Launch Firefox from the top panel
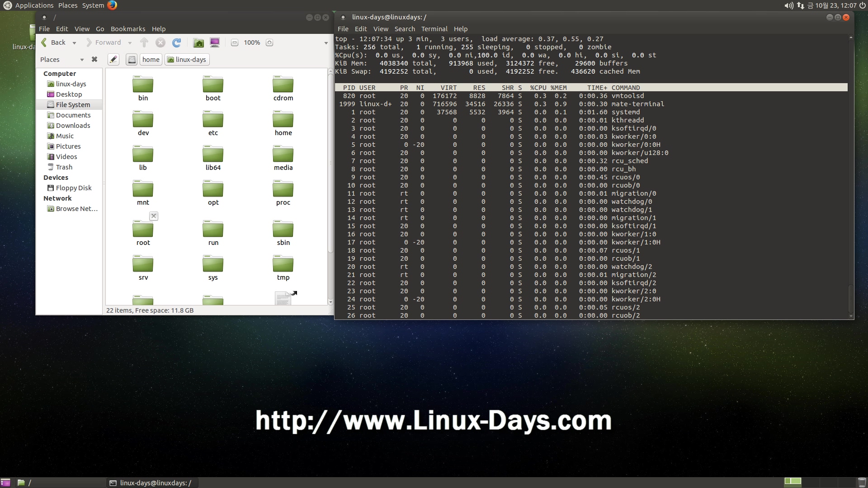The image size is (868, 488). pyautogui.click(x=112, y=5)
